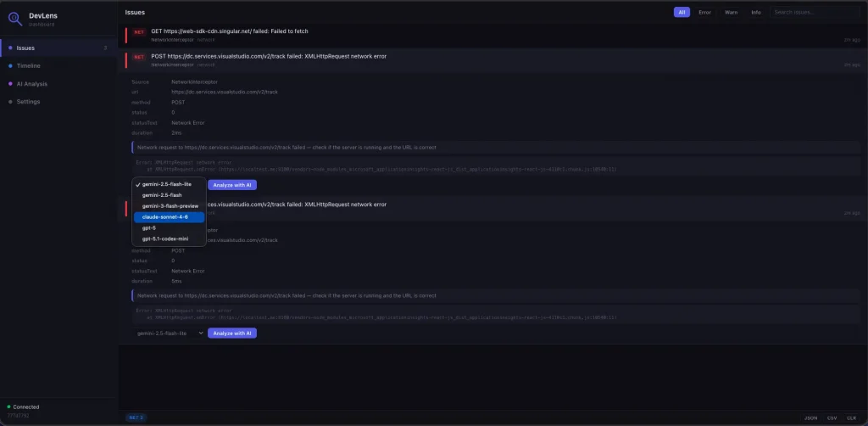Click the 'Issues' page heading
The image size is (868, 426).
[x=135, y=12]
